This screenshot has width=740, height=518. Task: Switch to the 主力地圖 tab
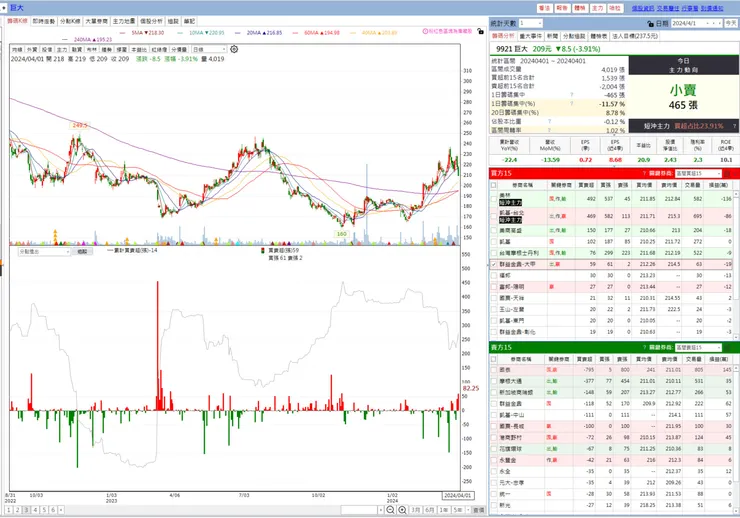click(124, 21)
